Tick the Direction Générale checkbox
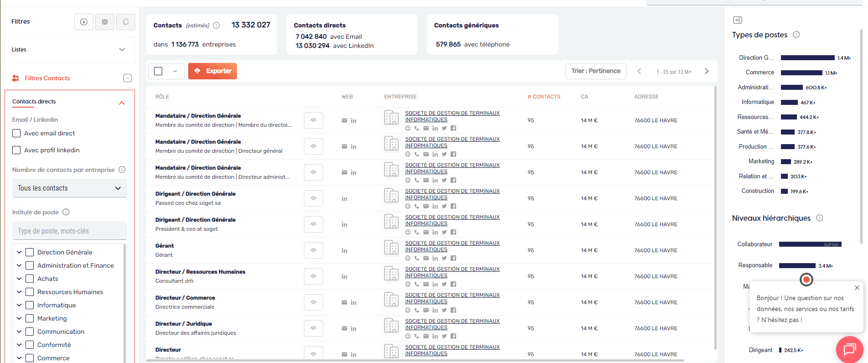Viewport: 868px width, 363px height. 30,252
